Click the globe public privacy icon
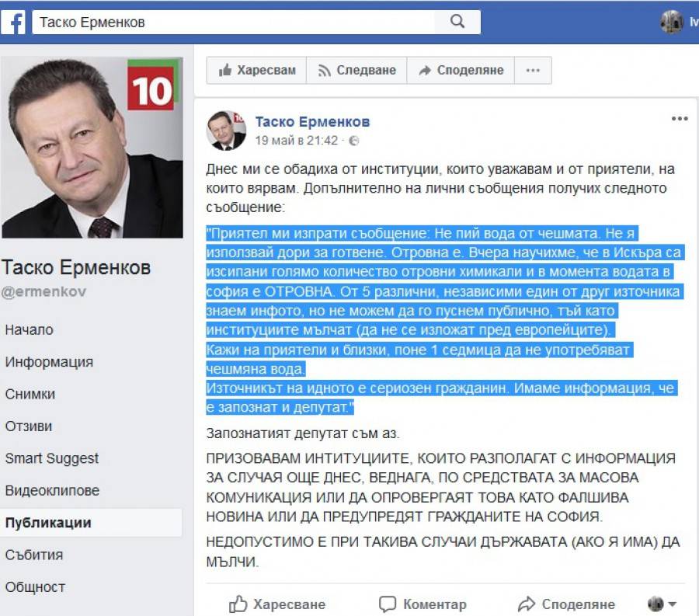Screen dimensions: 699x616 [353, 141]
